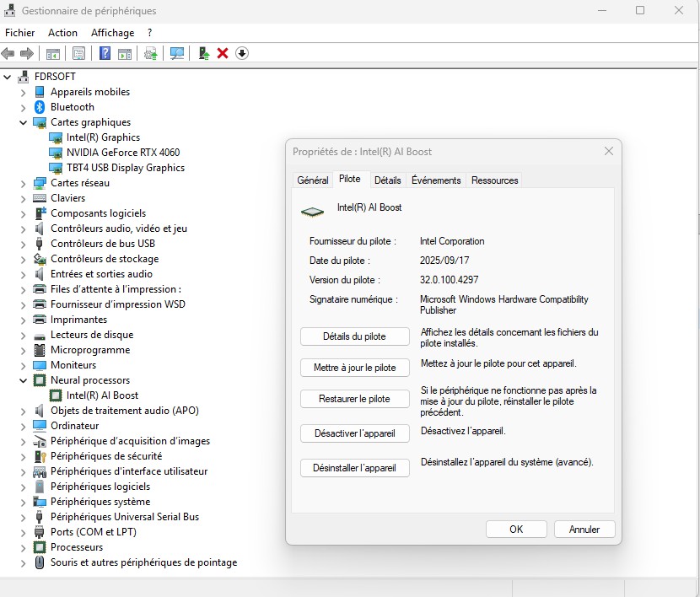Click the Mettre à jour le pilote button
The width and height of the screenshot is (700, 597).
(354, 368)
